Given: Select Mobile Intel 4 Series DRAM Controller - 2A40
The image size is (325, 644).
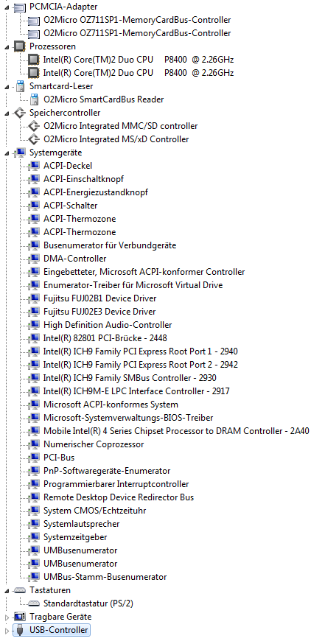Looking at the screenshot, I should pyautogui.click(x=176, y=431).
